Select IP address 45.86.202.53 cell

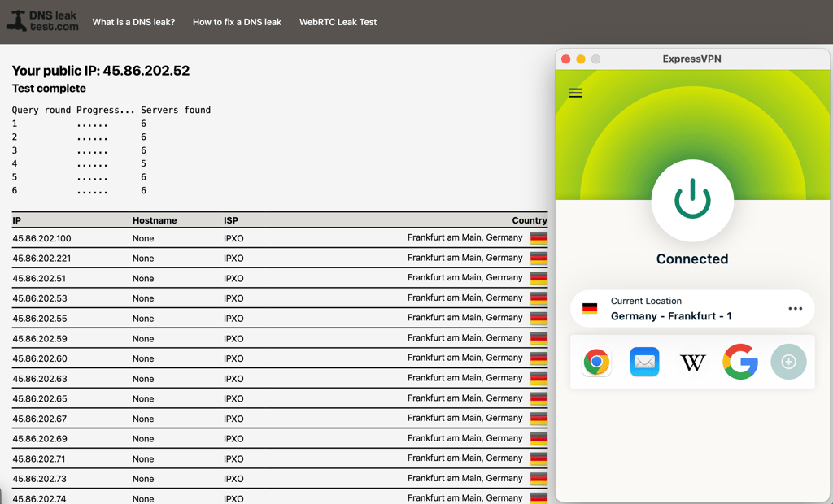coord(40,298)
